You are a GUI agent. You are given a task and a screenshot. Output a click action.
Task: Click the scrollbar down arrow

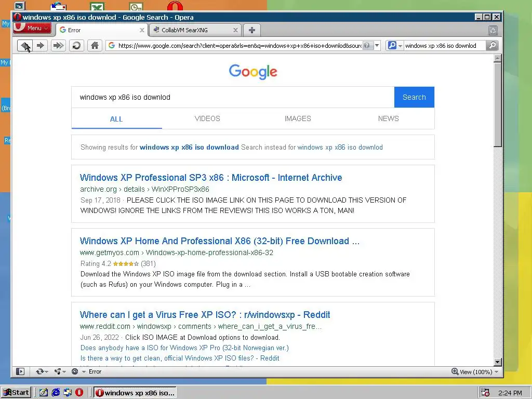(498, 362)
